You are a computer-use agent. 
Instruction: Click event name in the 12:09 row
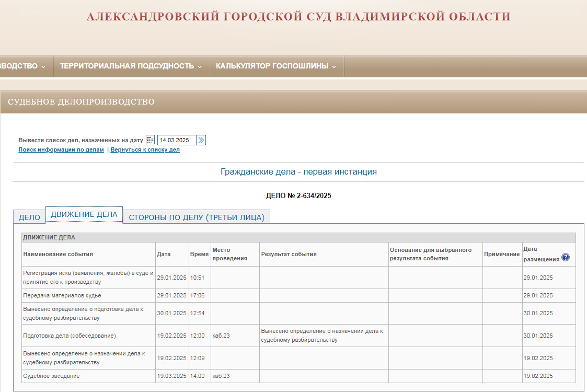[84, 358]
